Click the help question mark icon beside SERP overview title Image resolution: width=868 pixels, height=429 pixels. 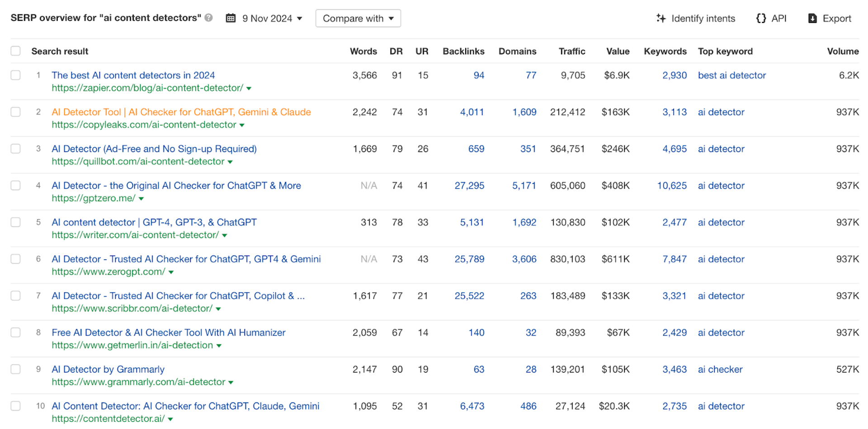208,18
